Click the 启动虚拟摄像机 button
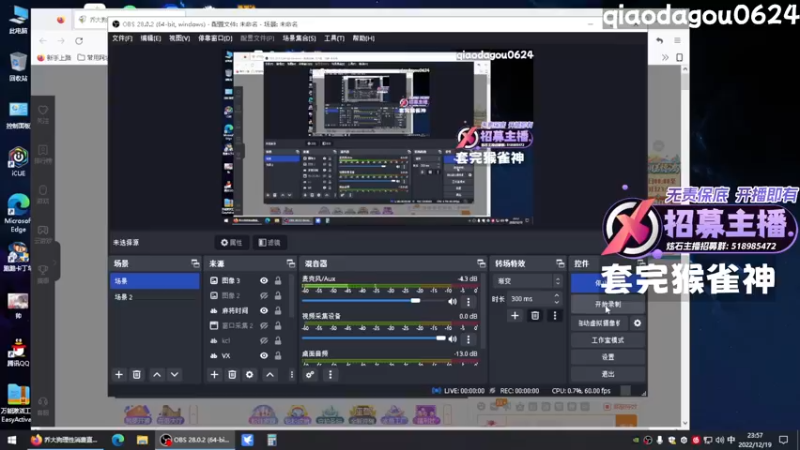The height and width of the screenshot is (450, 800). (x=599, y=323)
